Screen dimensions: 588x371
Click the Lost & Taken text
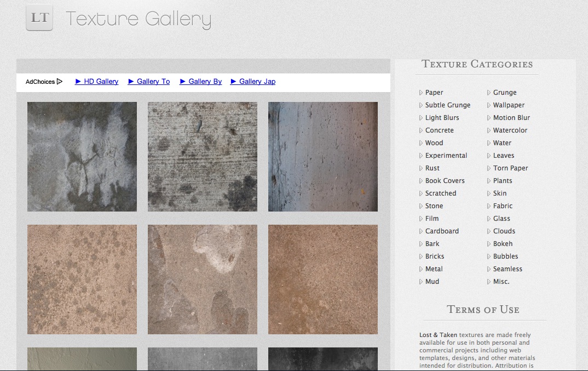pos(438,335)
